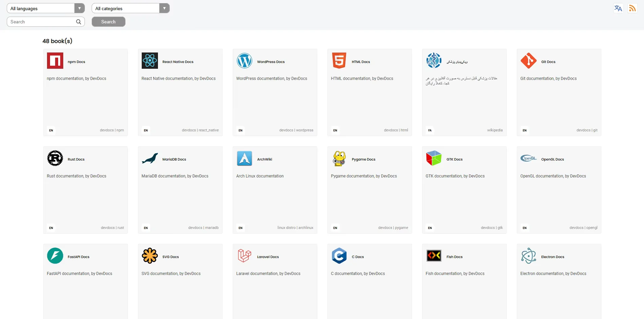Image resolution: width=644 pixels, height=319 pixels.
Task: Click the 'devdocs | rust' tag text
Action: point(112,228)
